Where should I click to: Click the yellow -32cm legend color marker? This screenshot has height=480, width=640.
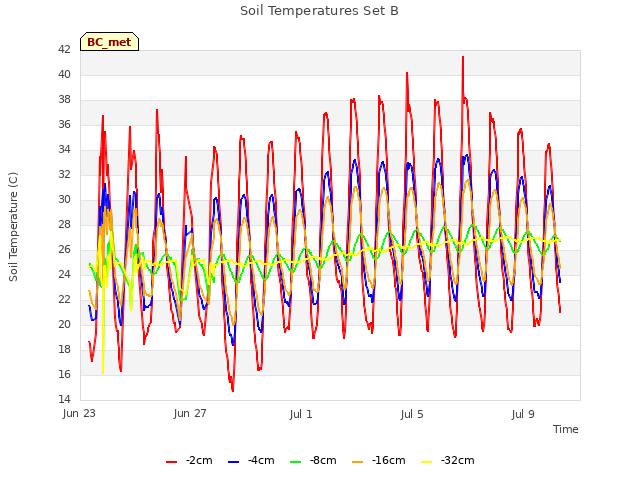pos(427,462)
